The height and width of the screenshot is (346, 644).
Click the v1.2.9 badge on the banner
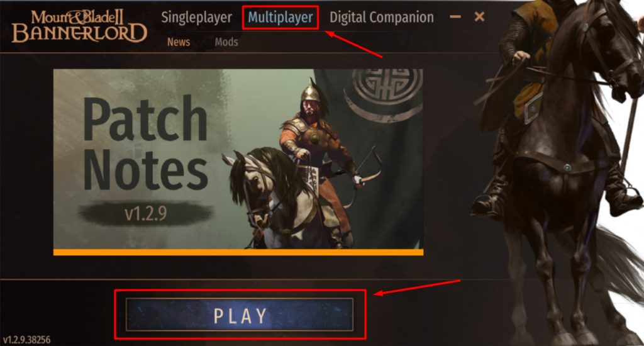(x=146, y=214)
